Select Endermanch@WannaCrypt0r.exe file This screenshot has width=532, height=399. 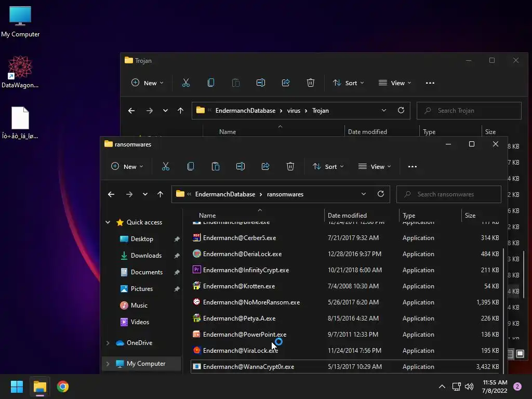click(x=345, y=367)
